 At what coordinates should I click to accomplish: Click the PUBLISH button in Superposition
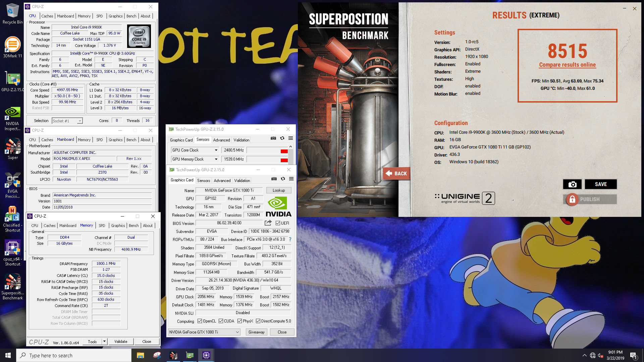tap(590, 199)
